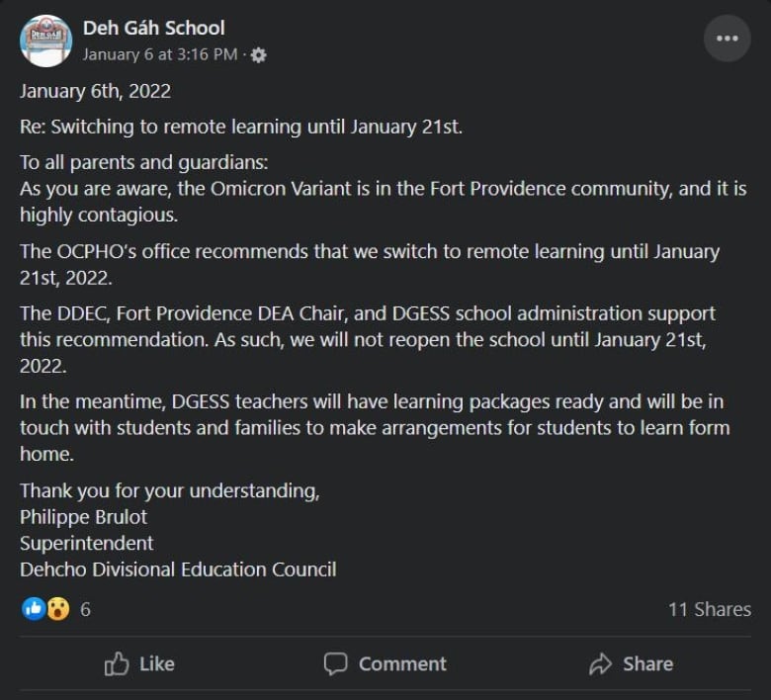Click the name Philippe Brulot in the post
The height and width of the screenshot is (700, 771).
click(83, 517)
